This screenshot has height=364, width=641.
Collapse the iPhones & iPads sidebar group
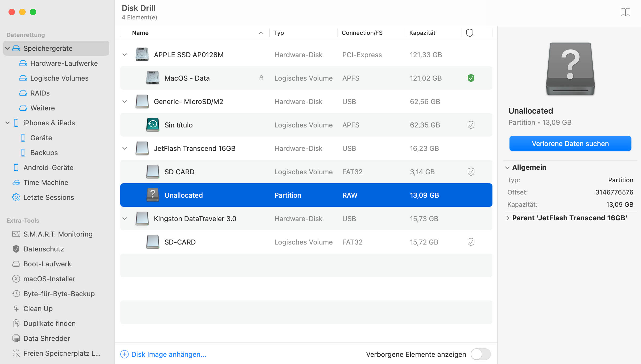point(7,123)
